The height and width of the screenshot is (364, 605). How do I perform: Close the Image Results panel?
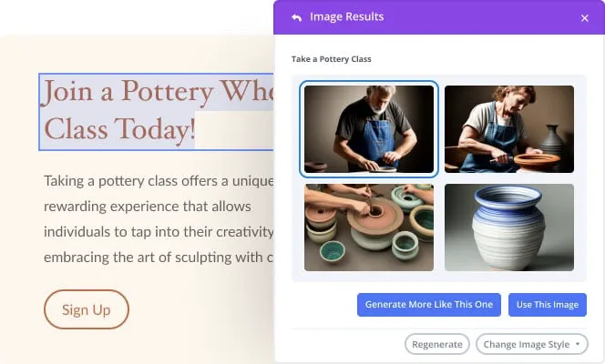point(584,17)
